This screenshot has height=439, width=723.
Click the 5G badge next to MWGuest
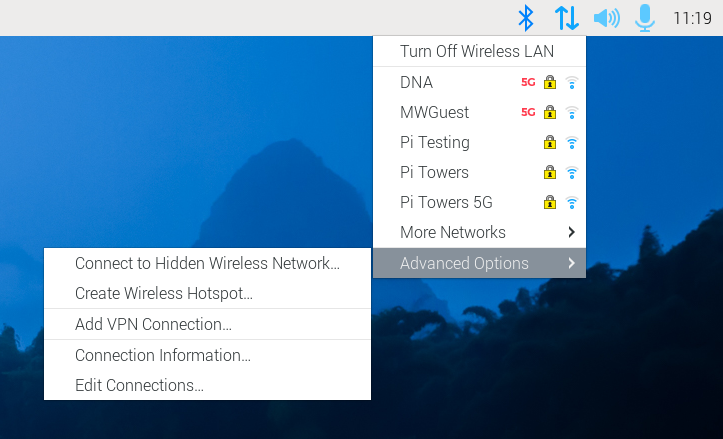tap(528, 113)
